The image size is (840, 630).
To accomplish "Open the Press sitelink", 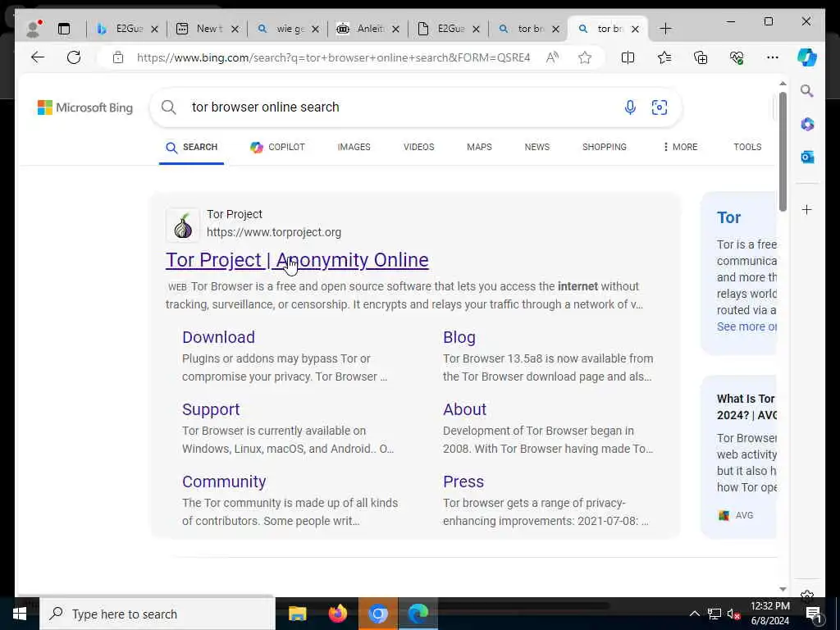I will pos(463,482).
